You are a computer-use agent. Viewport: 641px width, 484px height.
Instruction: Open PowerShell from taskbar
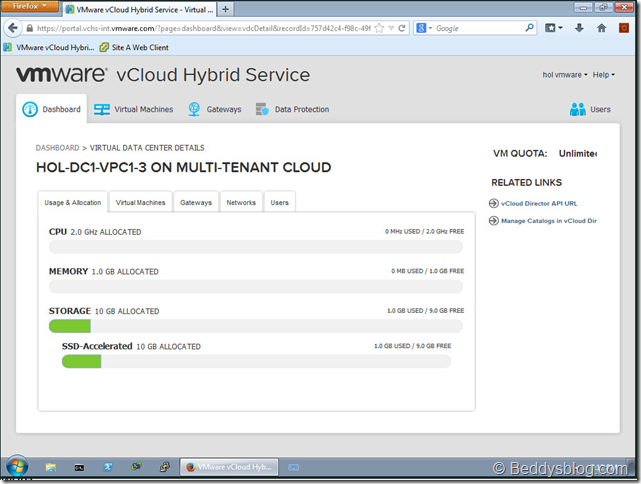[x=108, y=467]
